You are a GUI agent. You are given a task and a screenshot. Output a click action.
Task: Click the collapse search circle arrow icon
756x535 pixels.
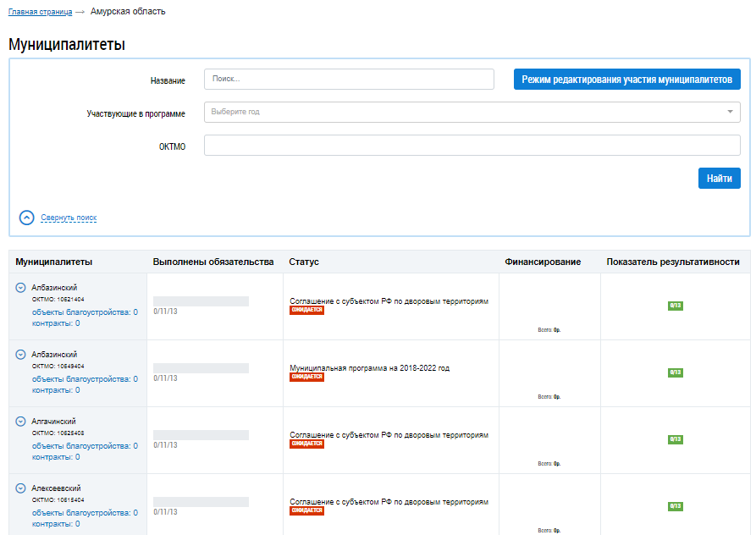click(x=26, y=218)
